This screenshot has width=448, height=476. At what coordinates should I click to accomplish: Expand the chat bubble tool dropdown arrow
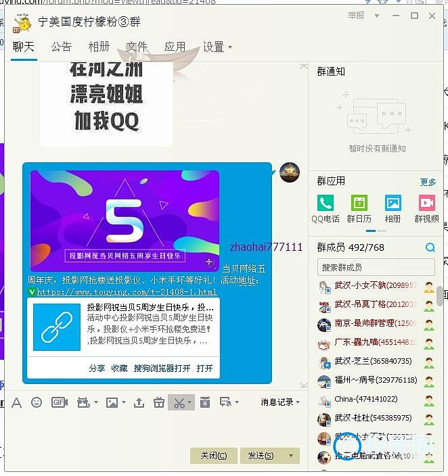pos(237,402)
